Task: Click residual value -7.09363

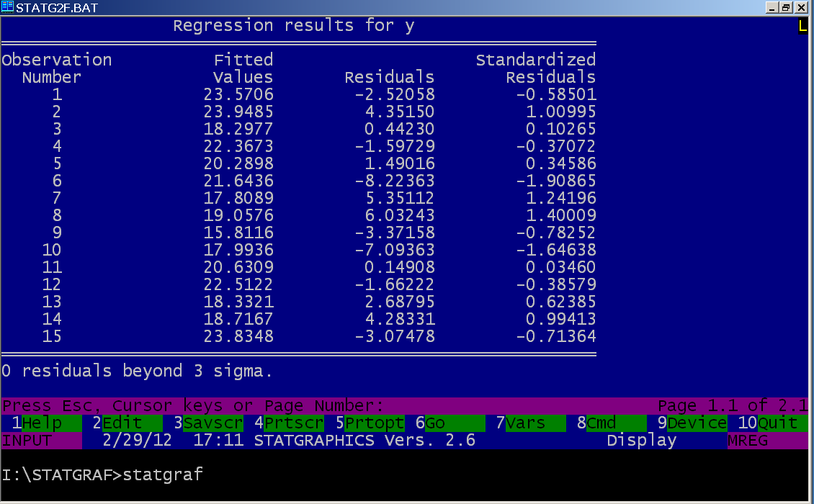Action: coord(395,250)
